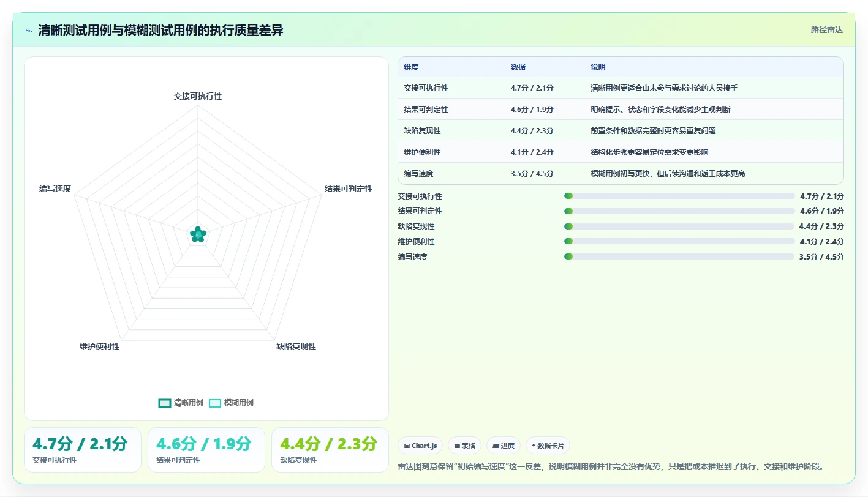Screen dimensions: 868x497
Task: Click progress value 4.1分 / 2.4分
Action: (x=821, y=242)
